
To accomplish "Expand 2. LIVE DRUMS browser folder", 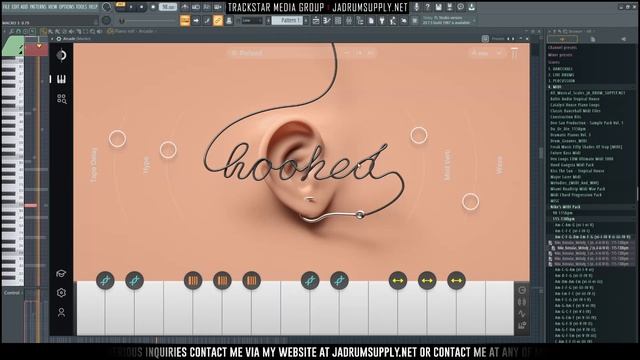I will pyautogui.click(x=562, y=75).
